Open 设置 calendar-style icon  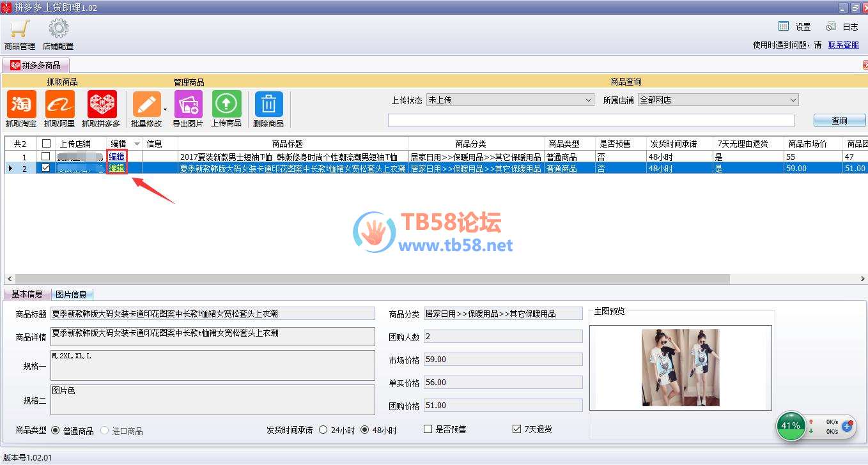point(784,26)
